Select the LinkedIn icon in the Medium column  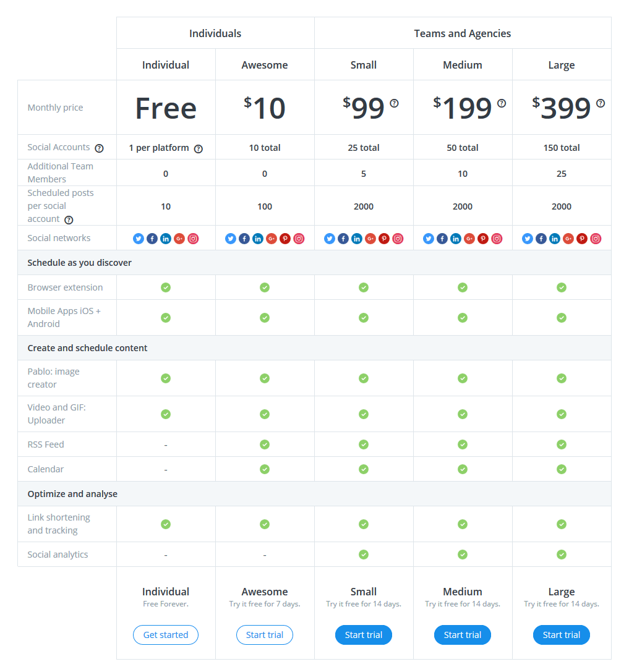point(455,238)
